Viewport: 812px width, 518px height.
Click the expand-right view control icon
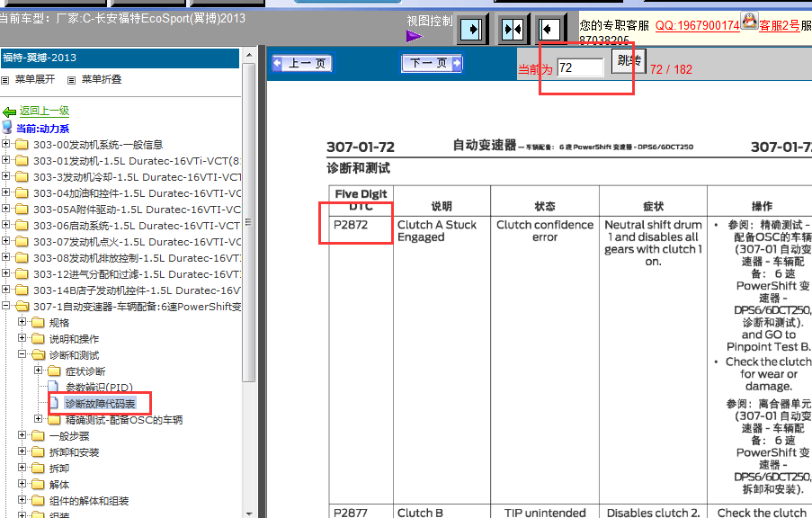[471, 29]
